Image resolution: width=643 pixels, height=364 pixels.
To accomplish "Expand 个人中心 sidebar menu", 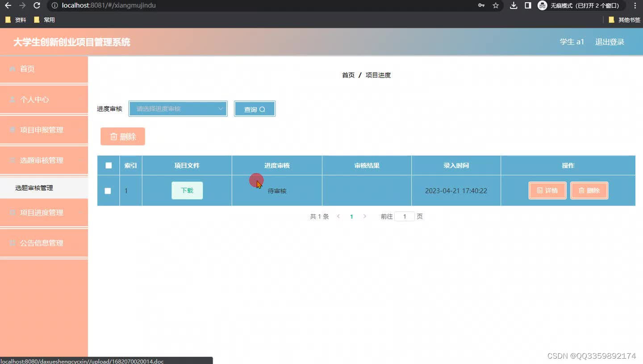I will [x=44, y=99].
